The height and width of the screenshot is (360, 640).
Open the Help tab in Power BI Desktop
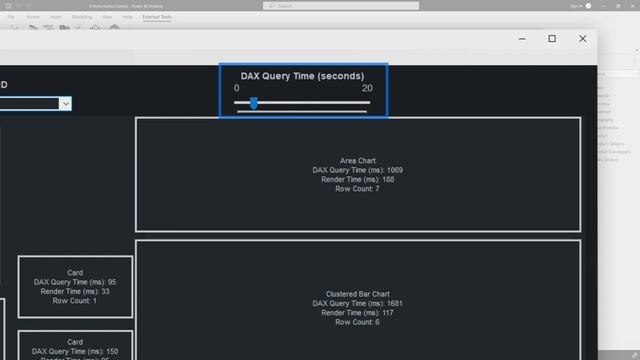click(x=127, y=17)
